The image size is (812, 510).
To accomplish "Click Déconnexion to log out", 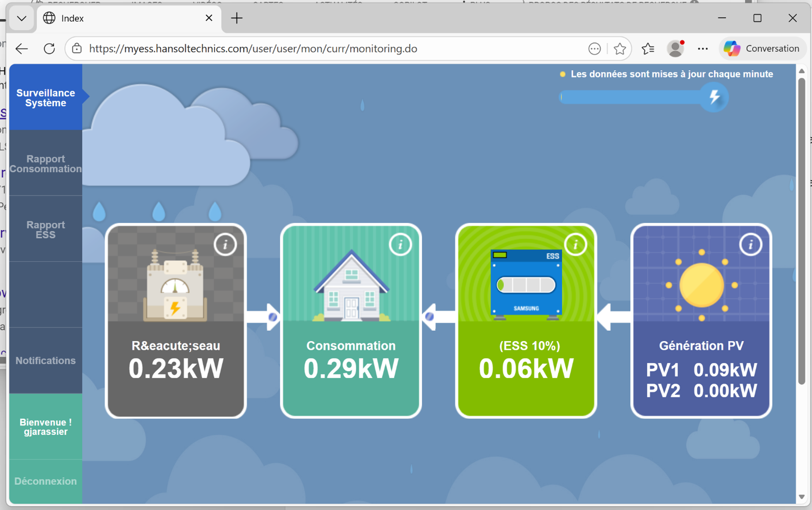I will tap(46, 481).
